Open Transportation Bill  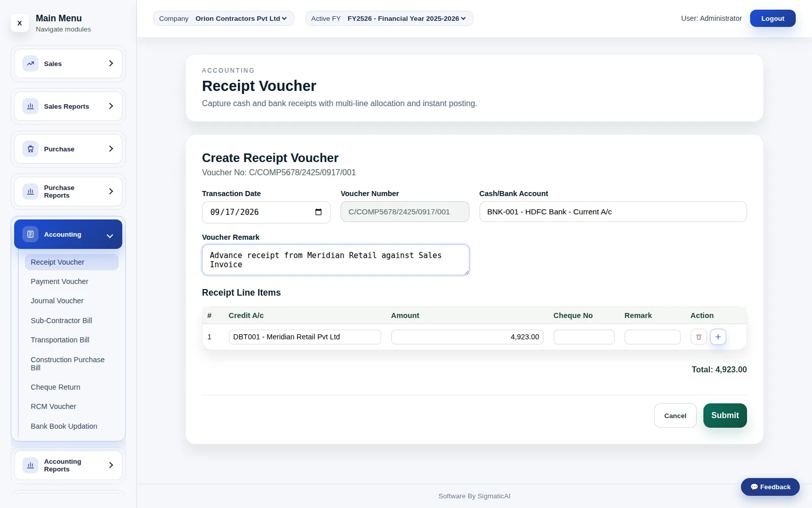coord(72,340)
